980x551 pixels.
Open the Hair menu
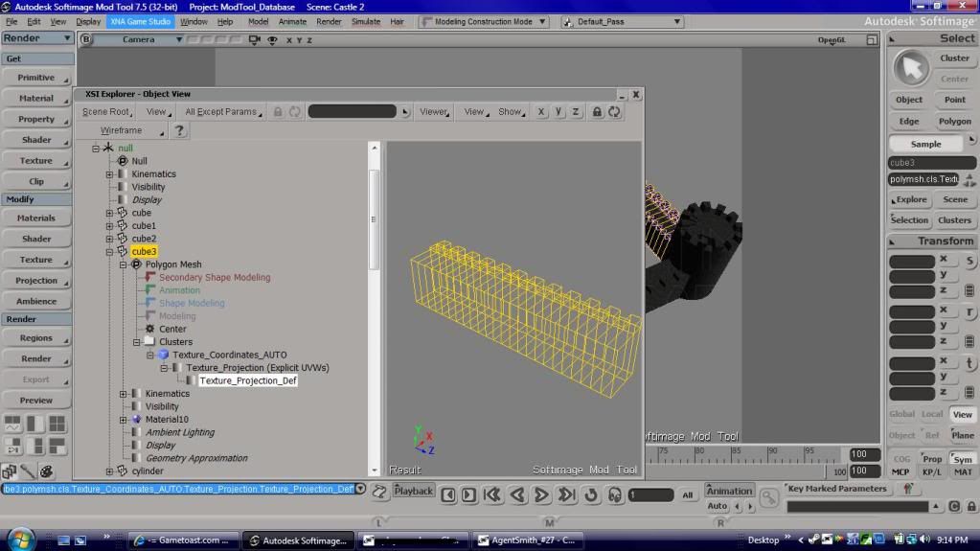point(397,22)
